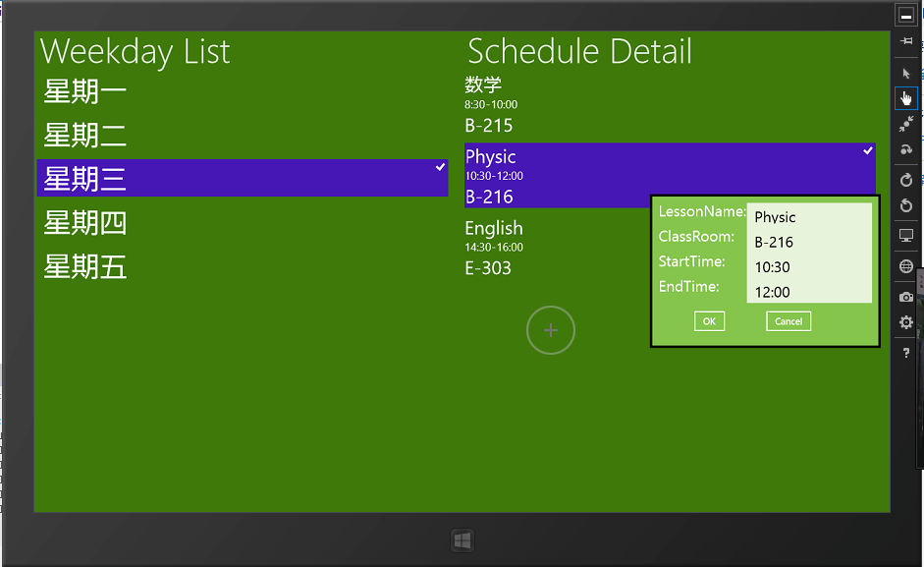Rotate simulator clockwise

(905, 180)
